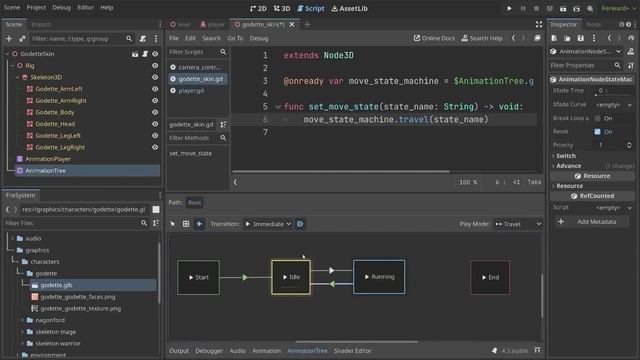Collapse the Rig node
The width and height of the screenshot is (640, 360).
tap(12, 65)
